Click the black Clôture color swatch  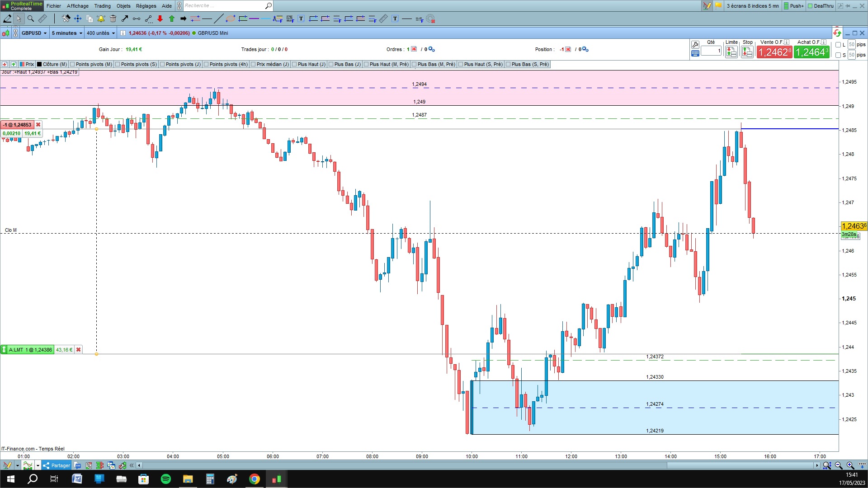39,64
